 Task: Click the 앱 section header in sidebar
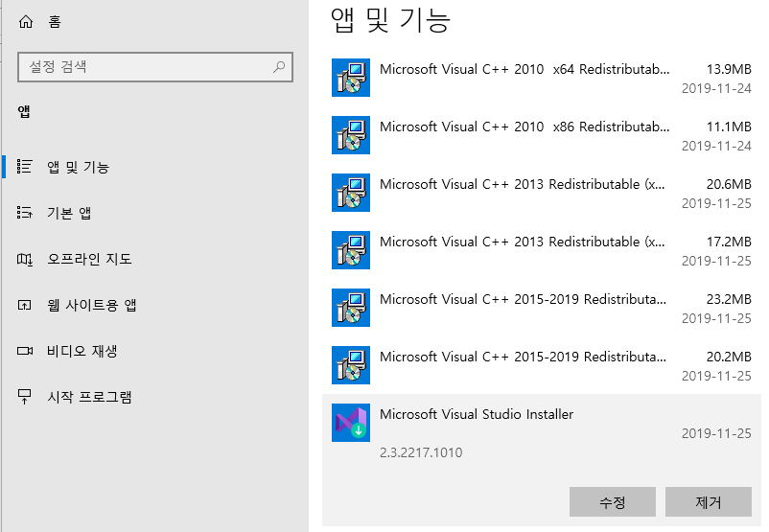[24, 111]
